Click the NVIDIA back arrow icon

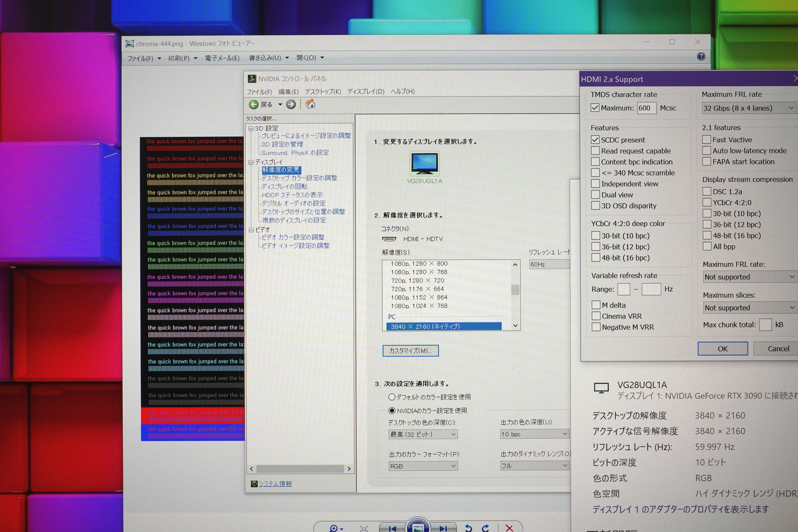(254, 105)
